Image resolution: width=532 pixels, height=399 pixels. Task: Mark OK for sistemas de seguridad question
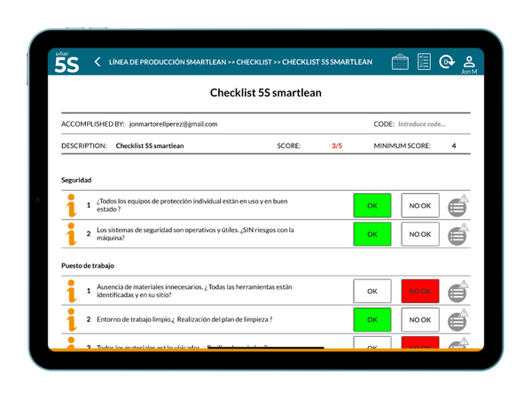point(372,234)
